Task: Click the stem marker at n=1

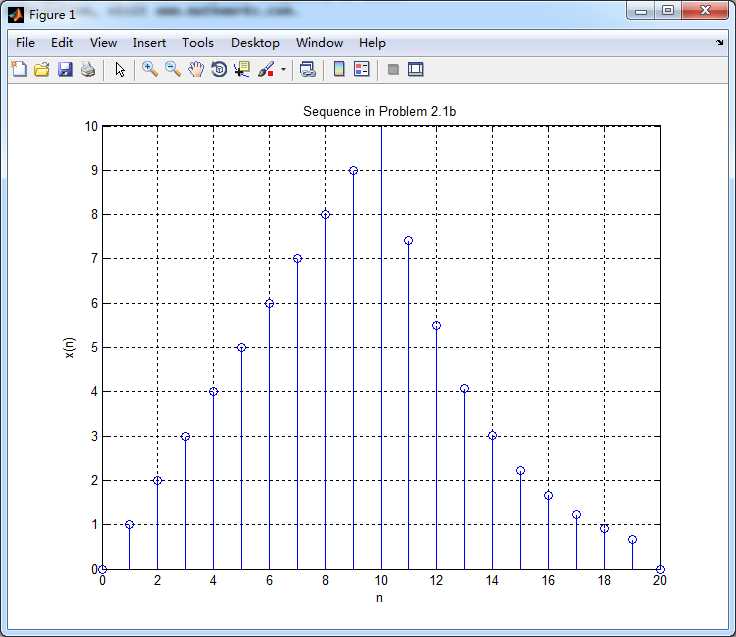Action: [x=130, y=524]
